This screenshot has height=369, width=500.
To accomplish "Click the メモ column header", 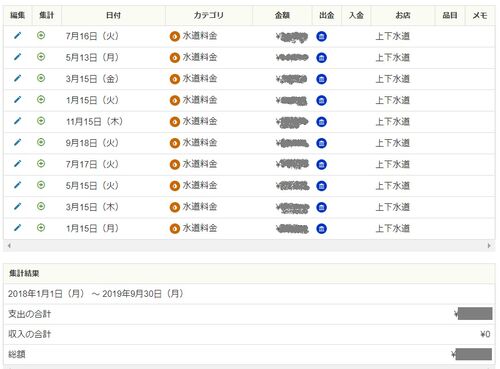I will 480,15.
